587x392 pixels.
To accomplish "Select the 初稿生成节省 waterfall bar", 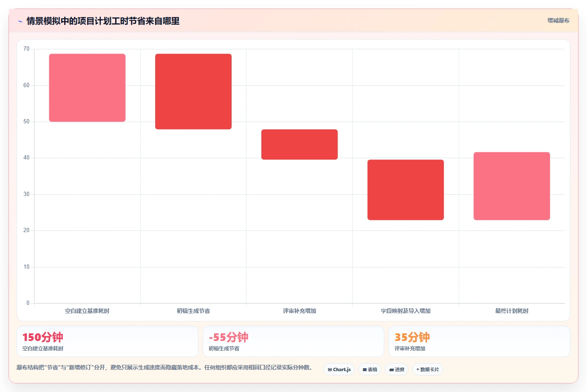I will [193, 91].
